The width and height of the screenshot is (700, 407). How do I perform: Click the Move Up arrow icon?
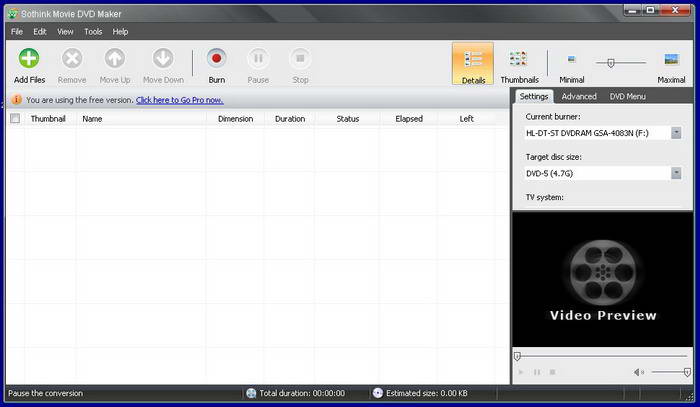tap(115, 58)
